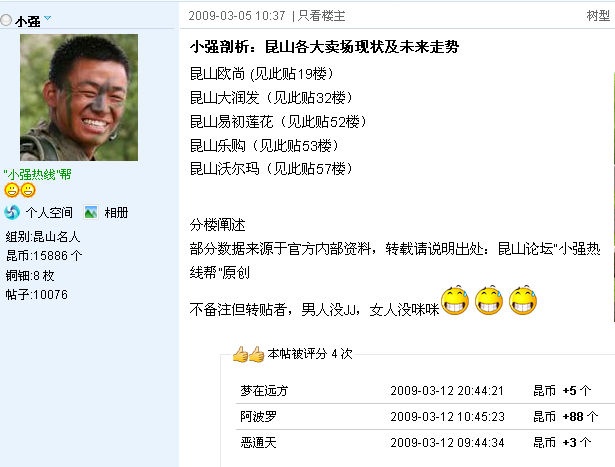Click the second yellow smiley badge
Viewport: 615px width, 467px height.
click(x=28, y=191)
